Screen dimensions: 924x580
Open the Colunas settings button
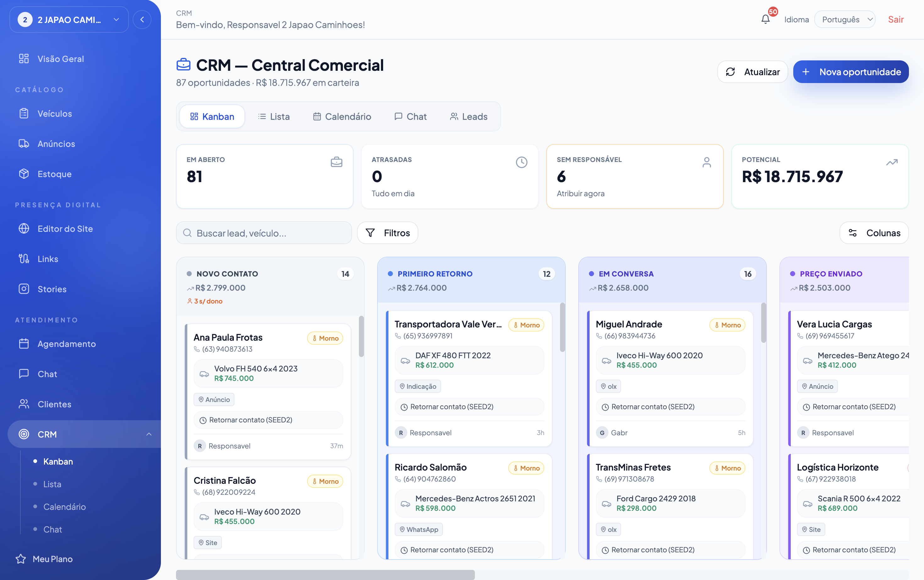(874, 233)
